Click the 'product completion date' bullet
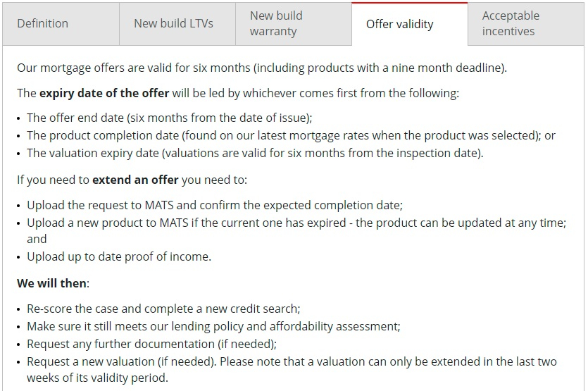 pos(291,135)
